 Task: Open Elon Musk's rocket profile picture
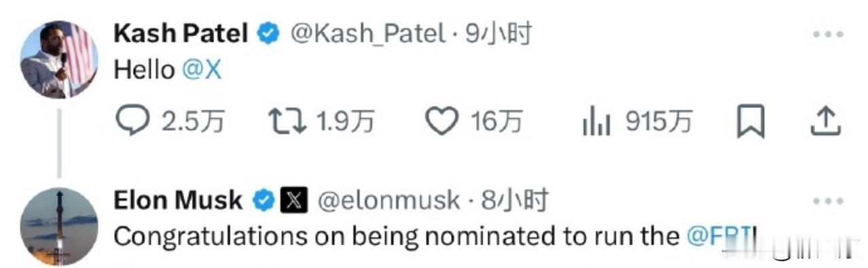58,227
